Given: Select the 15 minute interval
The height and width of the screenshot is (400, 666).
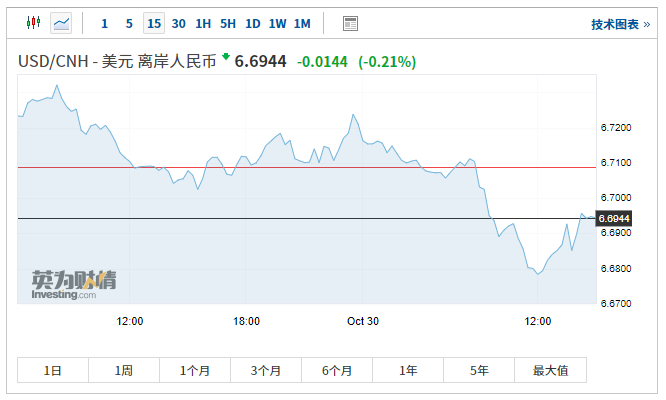Looking at the screenshot, I should [153, 23].
